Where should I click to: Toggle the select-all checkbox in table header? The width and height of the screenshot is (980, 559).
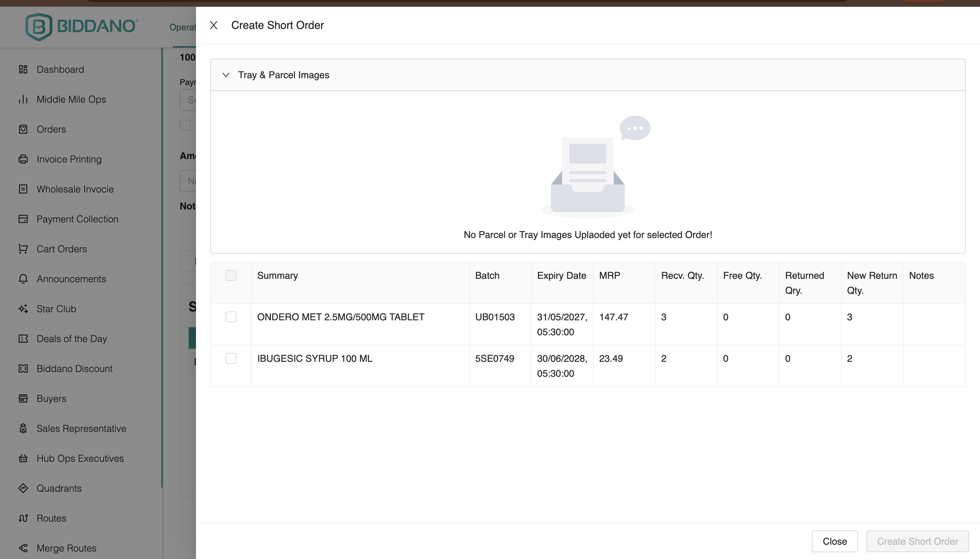coord(231,276)
